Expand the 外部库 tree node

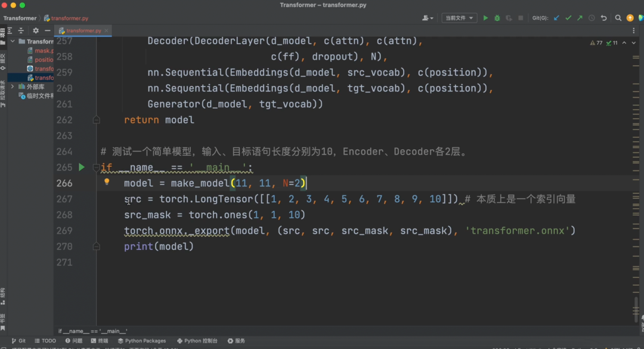click(13, 87)
